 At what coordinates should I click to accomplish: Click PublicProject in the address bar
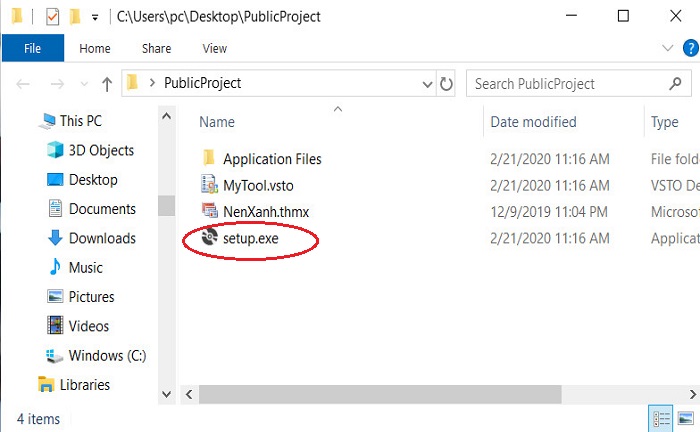202,83
